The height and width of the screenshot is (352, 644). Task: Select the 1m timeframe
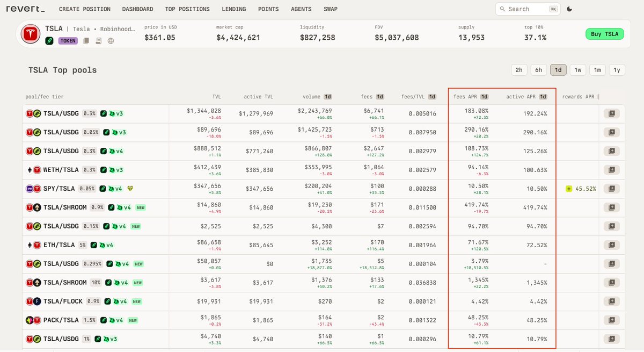tap(597, 70)
